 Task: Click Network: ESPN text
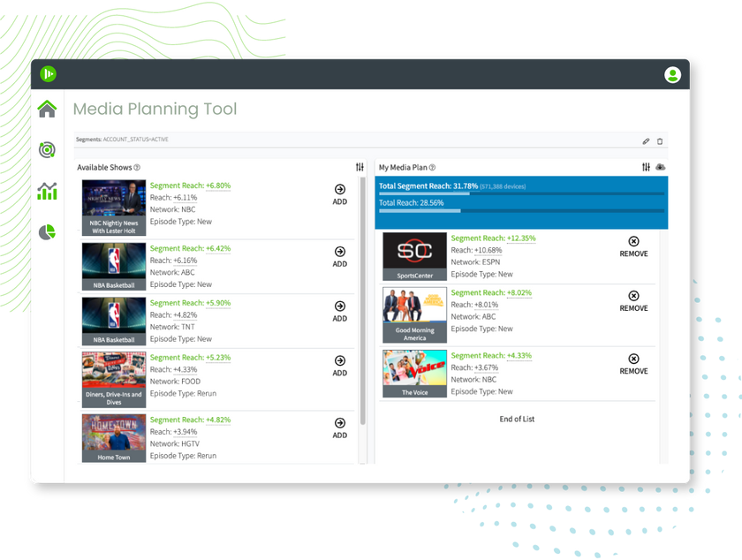pyautogui.click(x=475, y=261)
